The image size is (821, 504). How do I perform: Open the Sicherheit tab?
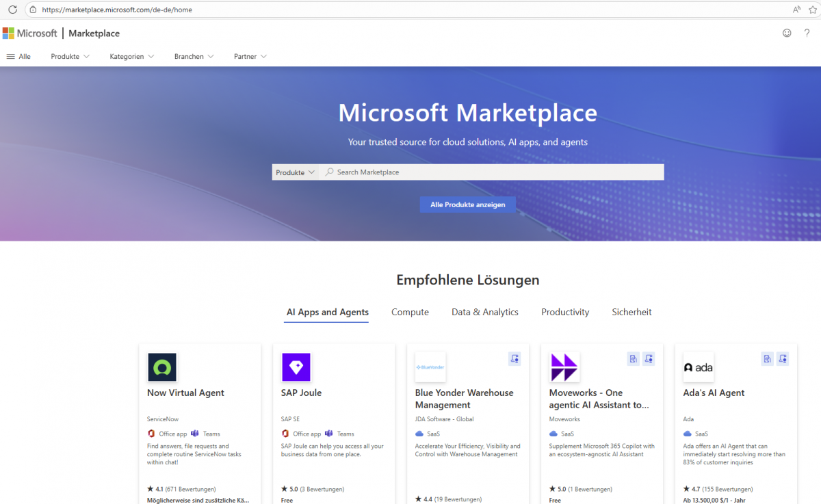pyautogui.click(x=631, y=312)
